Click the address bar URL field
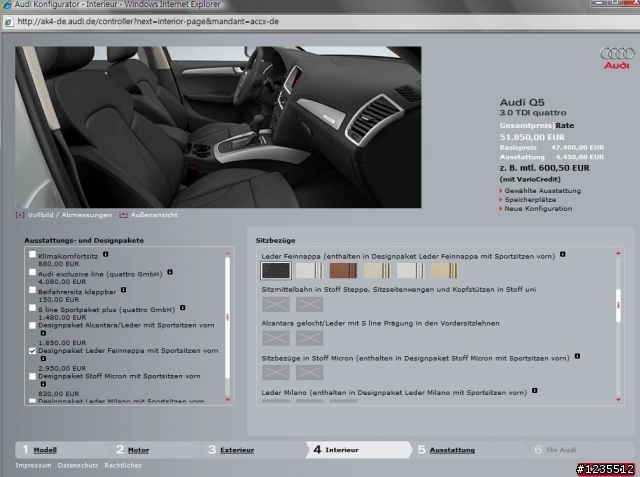This screenshot has height=477, width=640. pyautogui.click(x=318, y=22)
